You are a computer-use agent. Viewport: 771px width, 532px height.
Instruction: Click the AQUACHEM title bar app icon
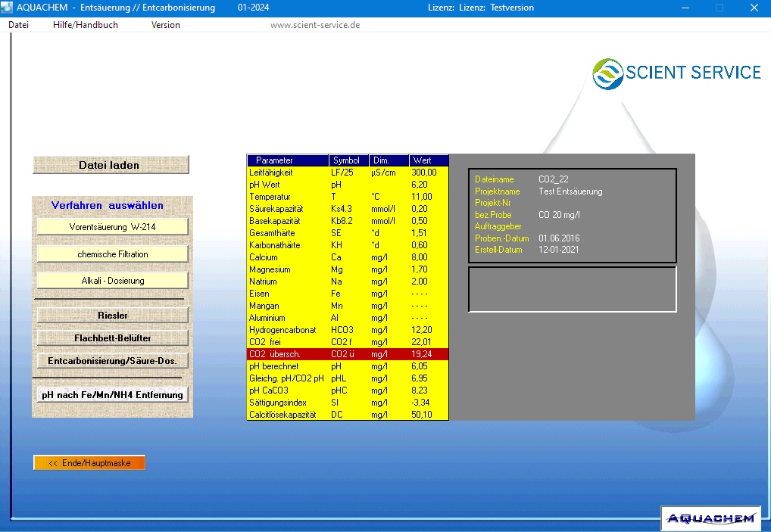(7, 8)
